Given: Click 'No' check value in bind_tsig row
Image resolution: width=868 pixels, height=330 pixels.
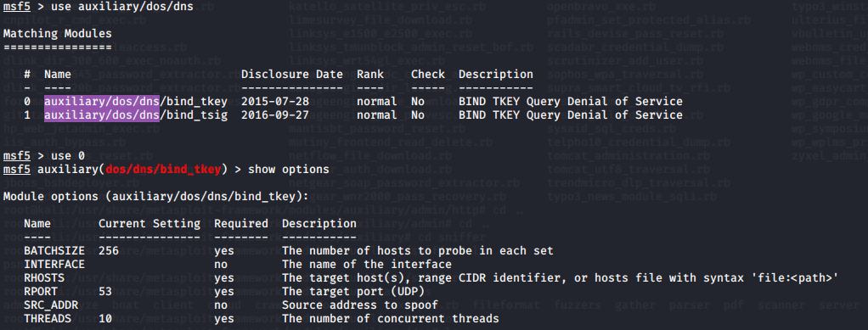Looking at the screenshot, I should point(418,115).
